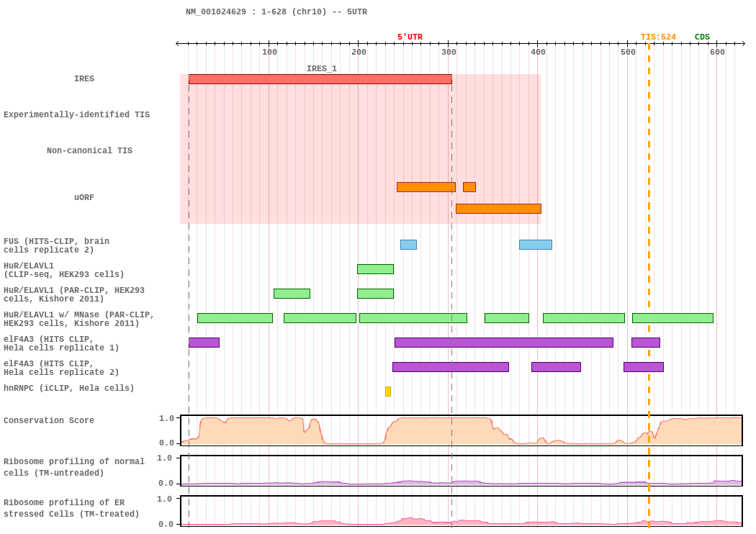
Task: Select the Ribosome profiling of ER stressed Cells label
Action: click(x=71, y=509)
